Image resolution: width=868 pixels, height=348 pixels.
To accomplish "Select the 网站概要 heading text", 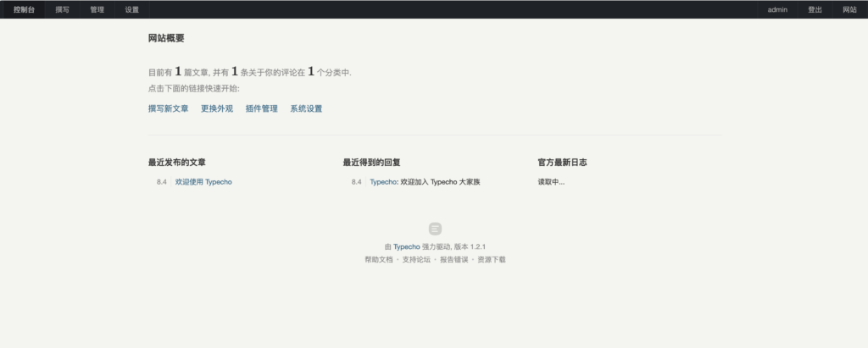I will (166, 38).
